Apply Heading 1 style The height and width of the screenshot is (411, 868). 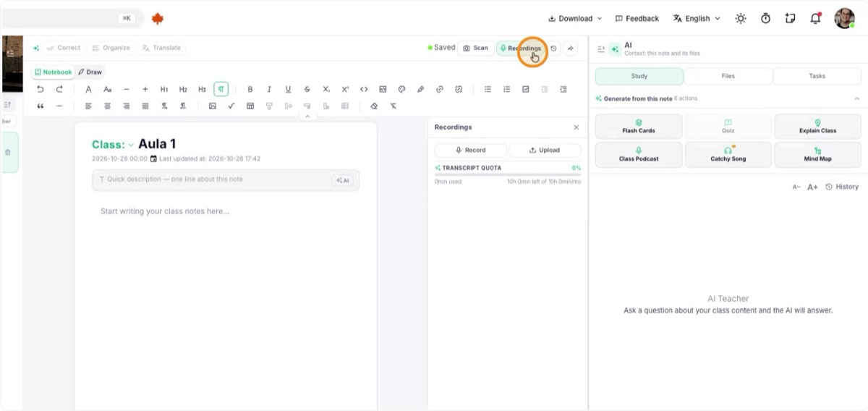pyautogui.click(x=164, y=89)
